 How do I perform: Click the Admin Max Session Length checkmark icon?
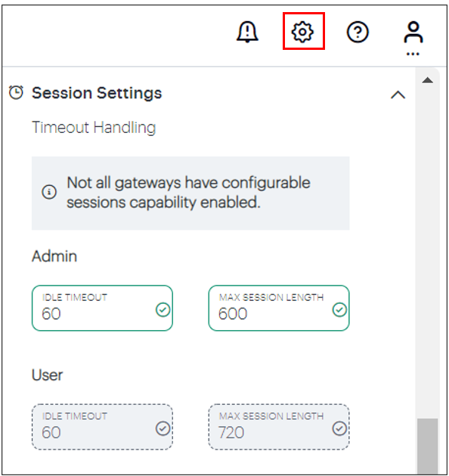click(339, 310)
